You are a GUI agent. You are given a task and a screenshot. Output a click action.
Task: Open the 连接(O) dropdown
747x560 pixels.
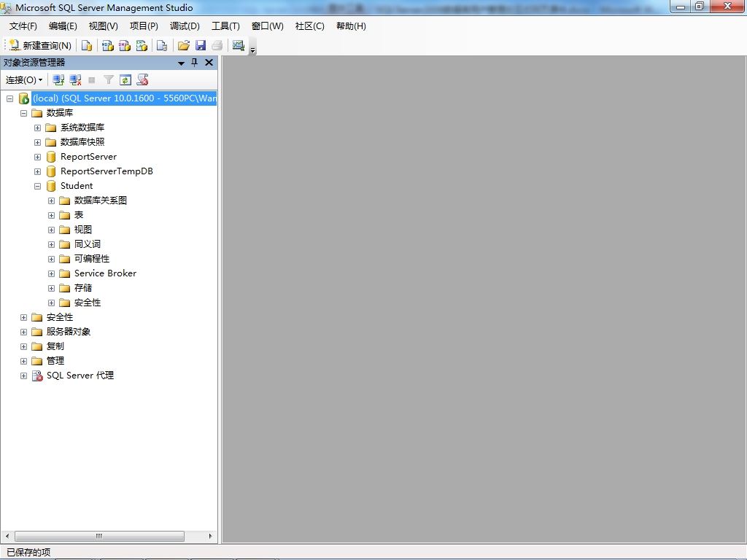(x=24, y=79)
